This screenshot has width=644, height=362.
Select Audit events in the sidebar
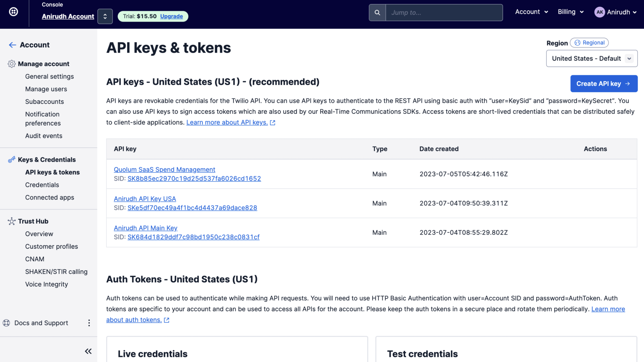click(x=44, y=136)
